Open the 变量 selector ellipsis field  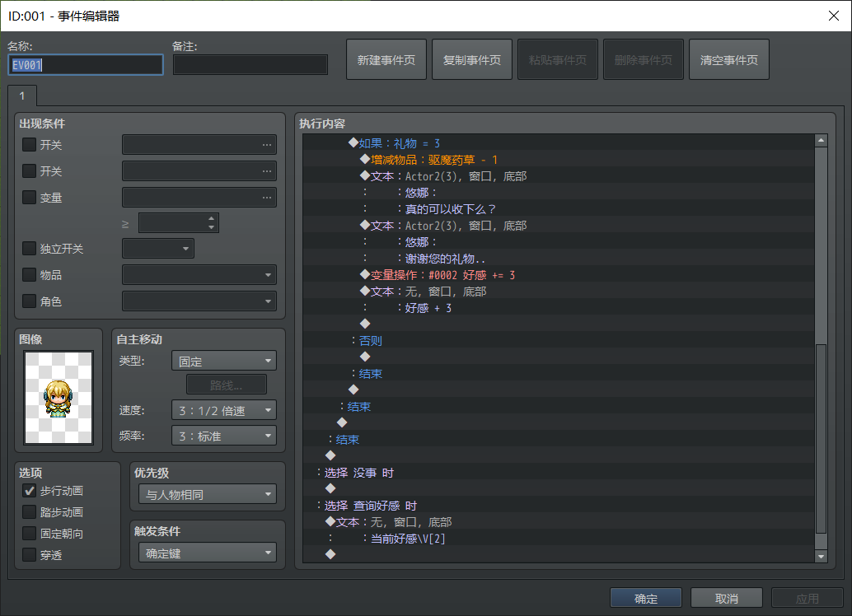tap(199, 197)
